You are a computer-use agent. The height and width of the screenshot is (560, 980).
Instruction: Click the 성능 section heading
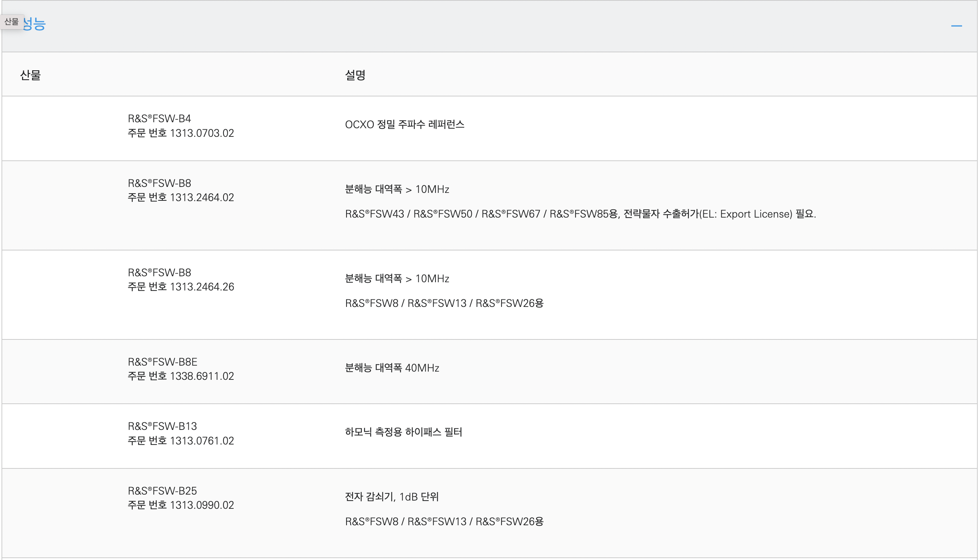pos(34,24)
